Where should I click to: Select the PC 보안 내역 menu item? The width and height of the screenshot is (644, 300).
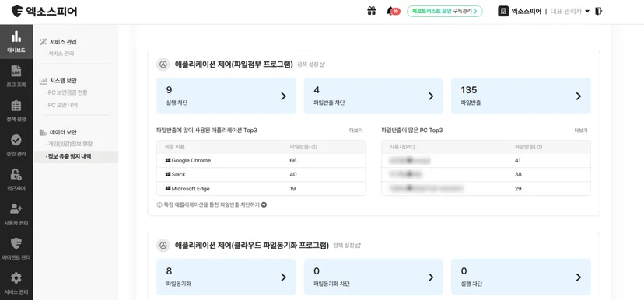click(62, 105)
